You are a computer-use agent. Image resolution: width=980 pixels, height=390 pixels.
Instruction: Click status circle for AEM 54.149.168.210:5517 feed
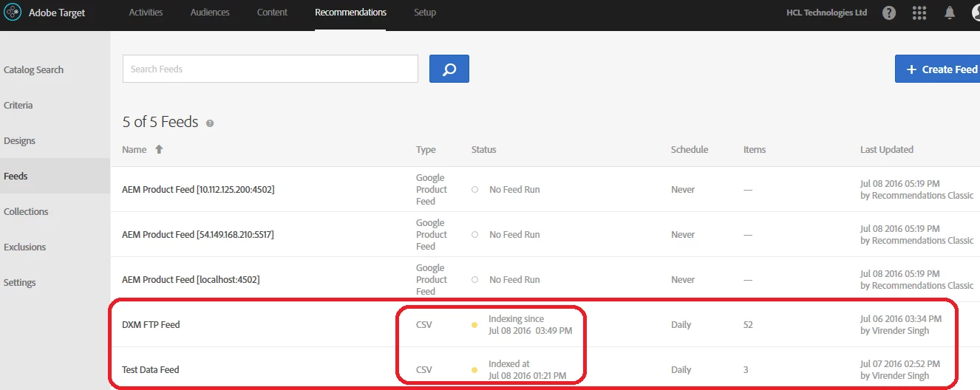[x=474, y=235]
